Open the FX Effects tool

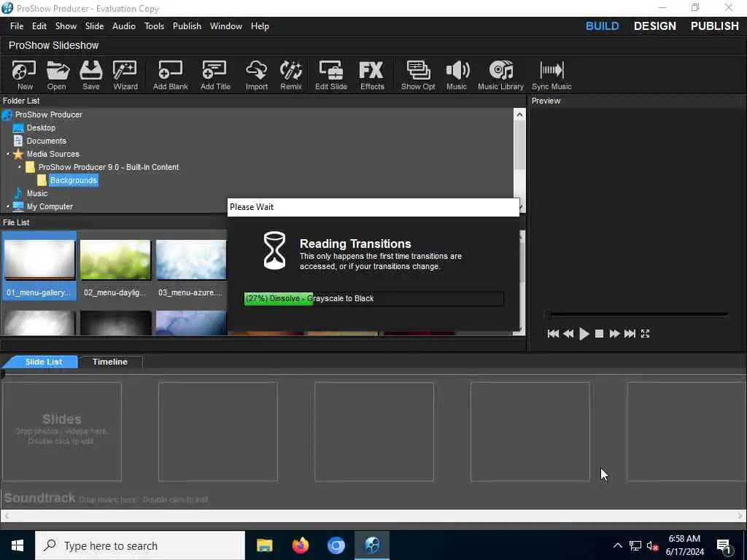pos(371,75)
